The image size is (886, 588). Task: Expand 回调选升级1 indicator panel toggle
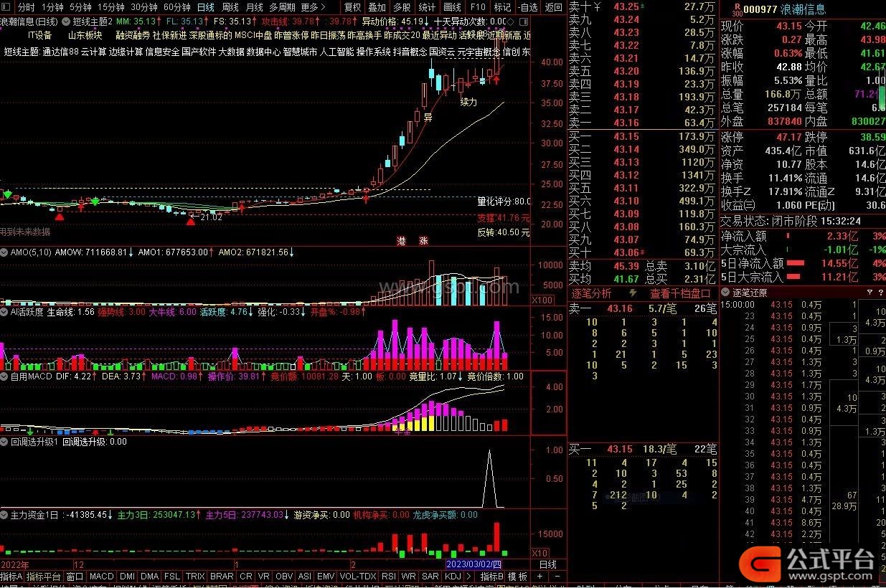click(x=4, y=442)
